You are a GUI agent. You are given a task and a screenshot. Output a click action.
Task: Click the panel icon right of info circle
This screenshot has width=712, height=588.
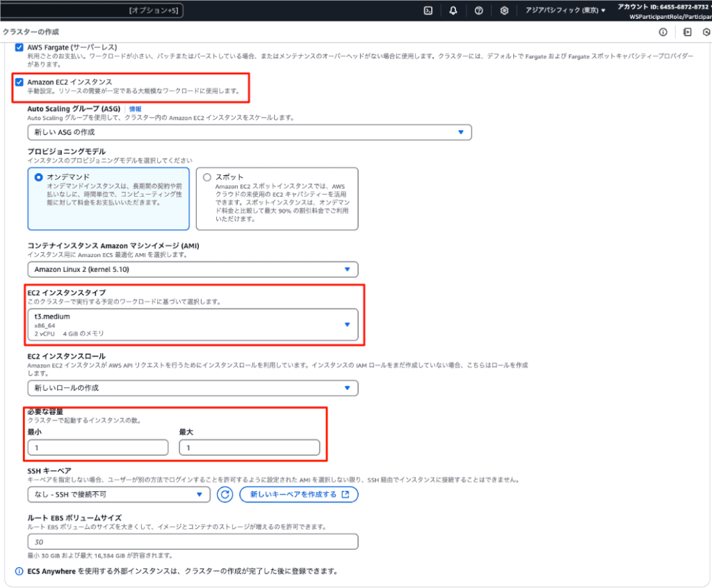[x=687, y=32]
